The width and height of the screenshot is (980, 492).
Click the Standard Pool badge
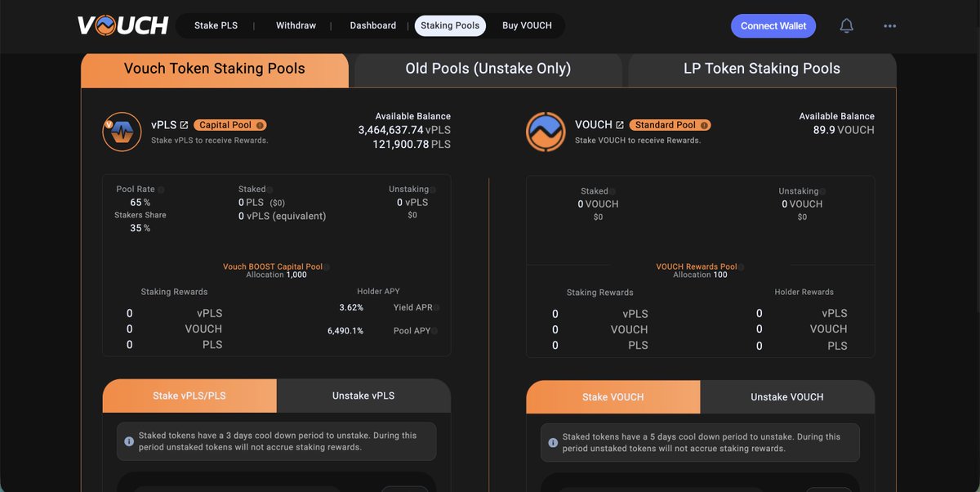click(x=670, y=125)
